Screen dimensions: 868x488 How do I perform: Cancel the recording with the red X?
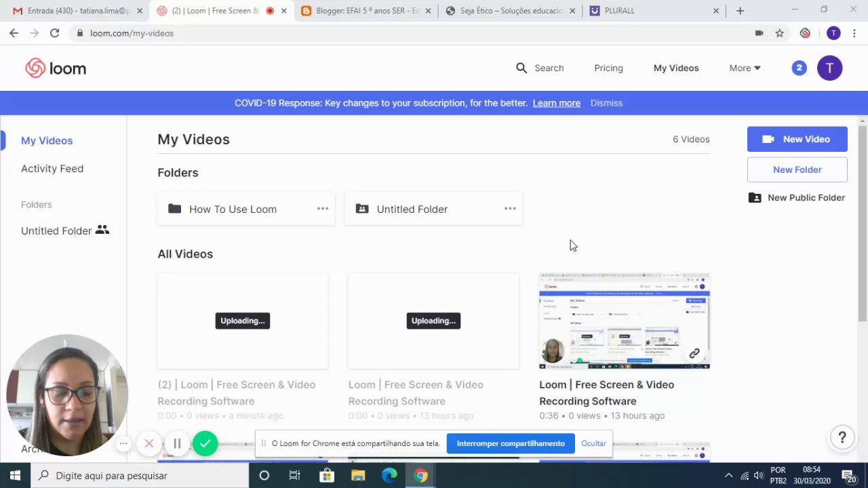(x=149, y=443)
